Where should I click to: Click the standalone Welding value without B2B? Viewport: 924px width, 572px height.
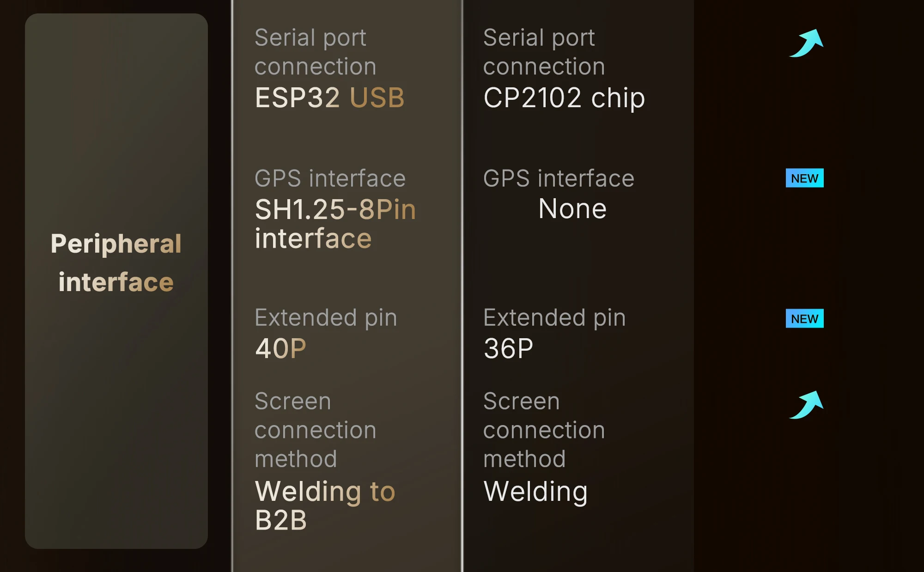point(535,491)
